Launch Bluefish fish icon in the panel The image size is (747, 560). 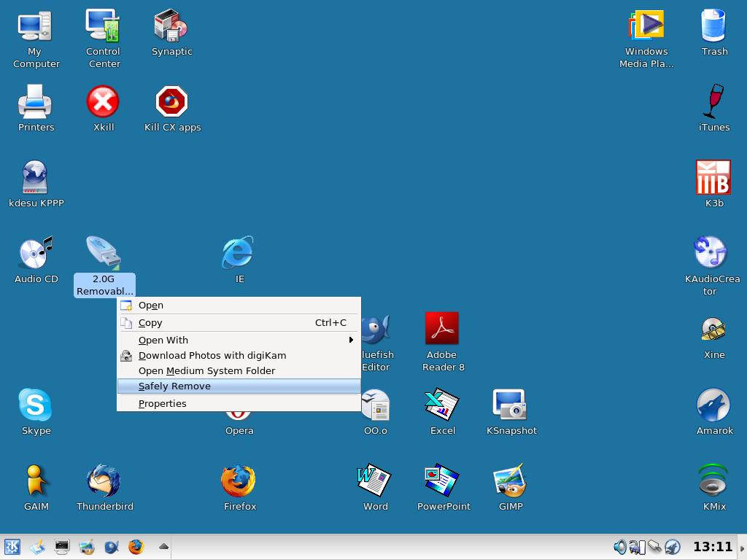[112, 547]
